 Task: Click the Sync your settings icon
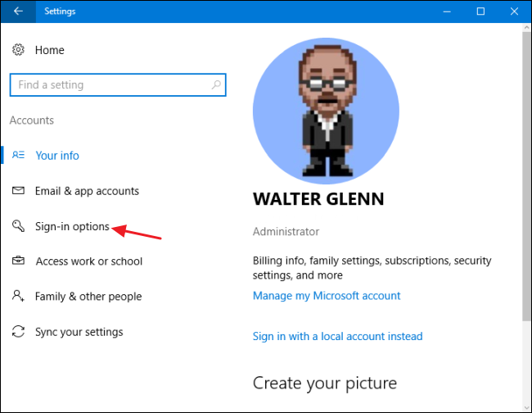[18, 332]
